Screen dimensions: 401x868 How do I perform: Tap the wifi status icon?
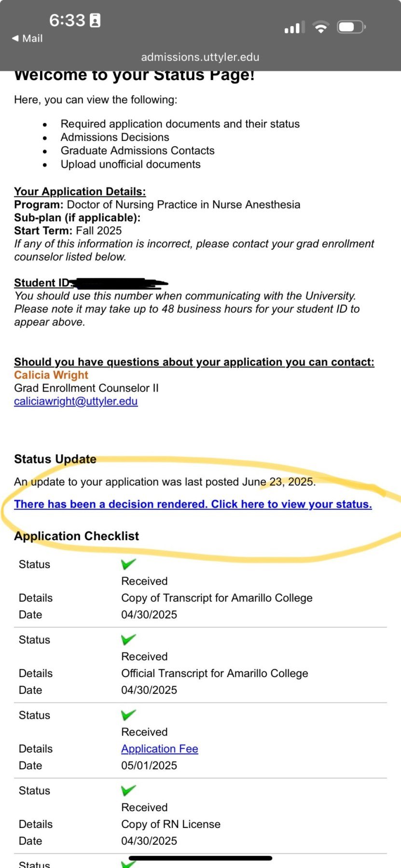pos(320,27)
